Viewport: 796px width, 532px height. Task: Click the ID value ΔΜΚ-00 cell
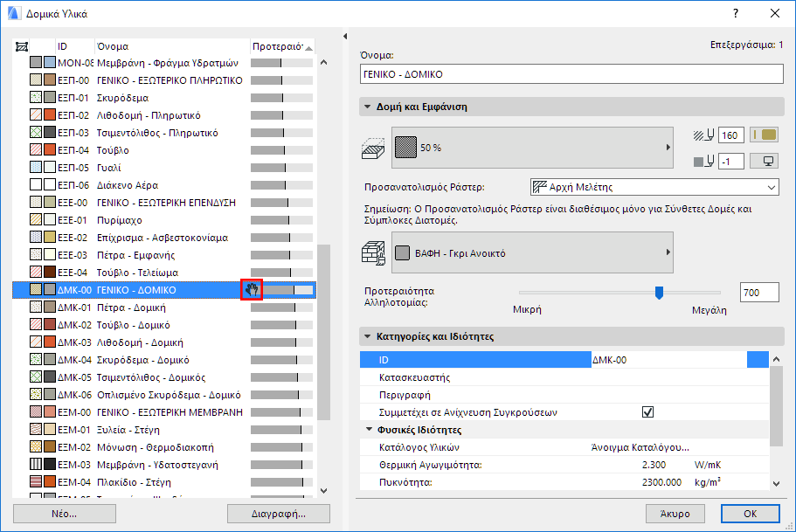[669, 360]
